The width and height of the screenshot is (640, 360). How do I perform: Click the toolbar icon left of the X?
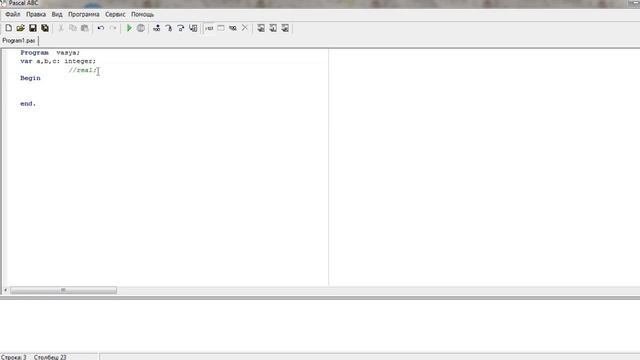tap(233, 28)
